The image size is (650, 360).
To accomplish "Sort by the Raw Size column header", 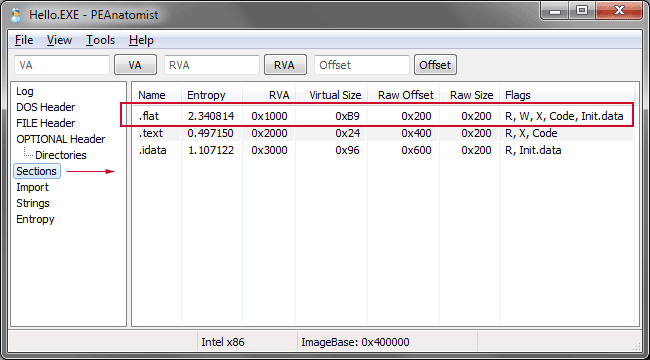I will [x=469, y=95].
